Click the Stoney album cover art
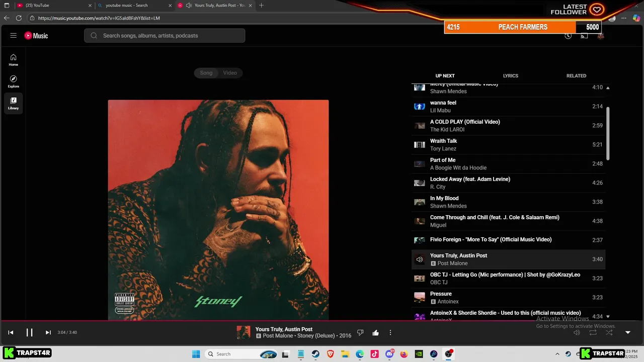Screen dimensions: 644x362 click(218, 210)
